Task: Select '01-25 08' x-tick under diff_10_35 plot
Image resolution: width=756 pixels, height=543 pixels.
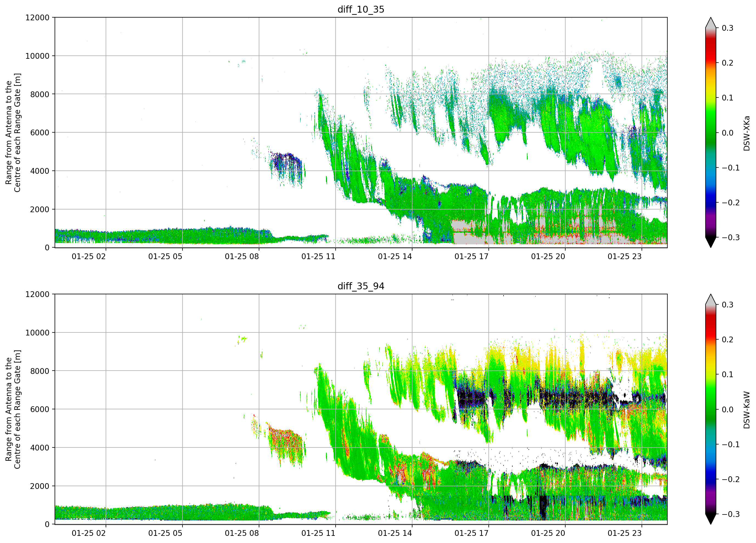Action: click(x=242, y=256)
